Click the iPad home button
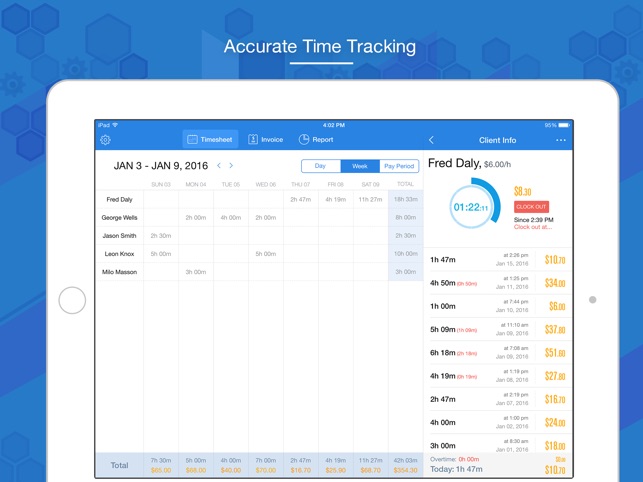Viewport: 643px width, 482px height. coord(72,300)
